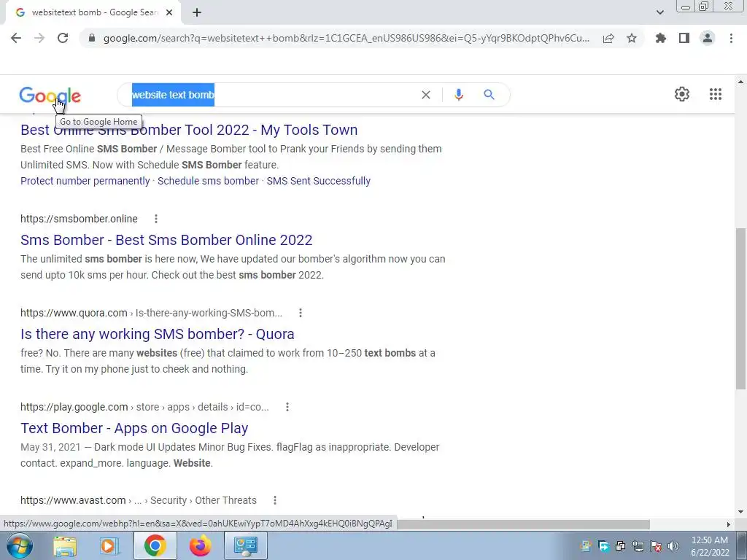The image size is (747, 560).
Task: Click the https://smsbomber.online URL text
Action: 79,219
